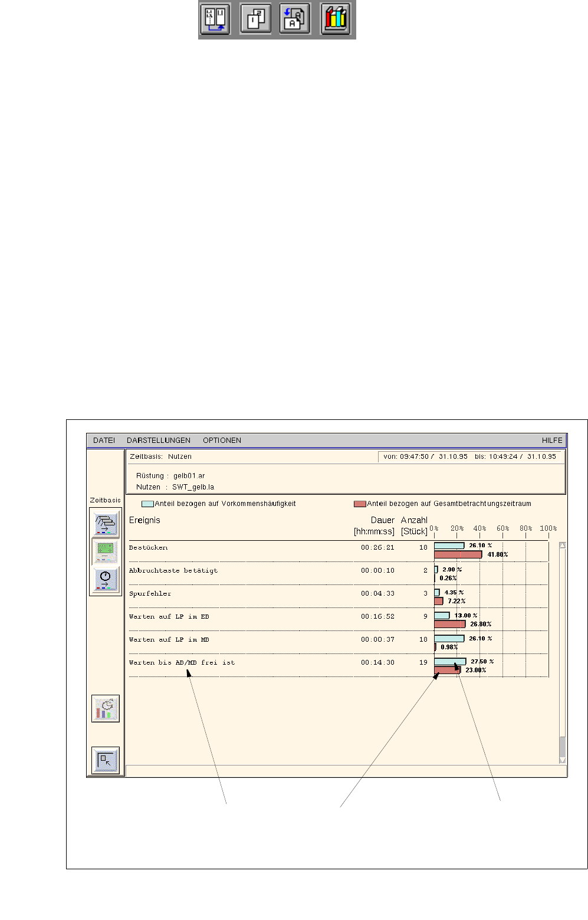Click the 'Zeitbasis: Nutzen' header text
This screenshot has width=588, height=920.
[160, 456]
